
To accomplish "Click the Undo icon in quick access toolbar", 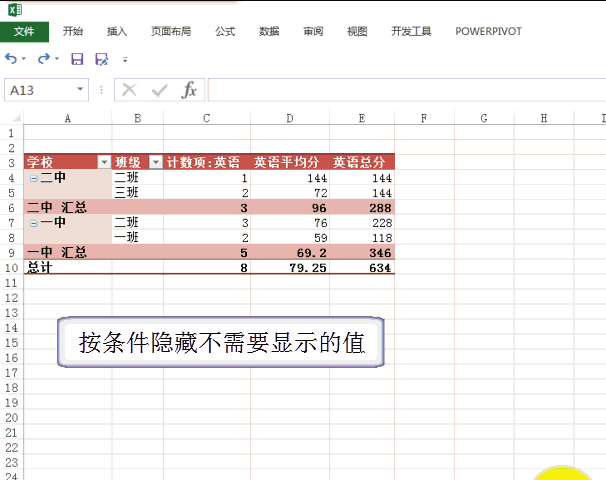I will [x=11, y=60].
